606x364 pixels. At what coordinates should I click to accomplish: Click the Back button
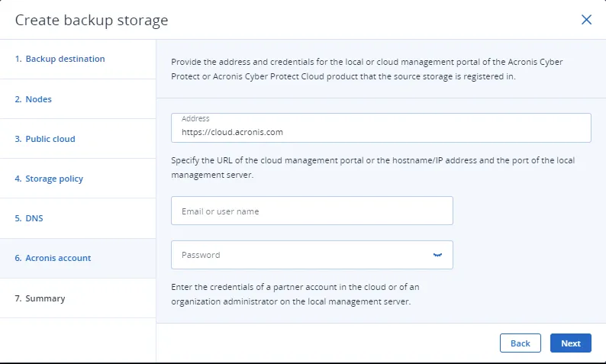coord(521,343)
